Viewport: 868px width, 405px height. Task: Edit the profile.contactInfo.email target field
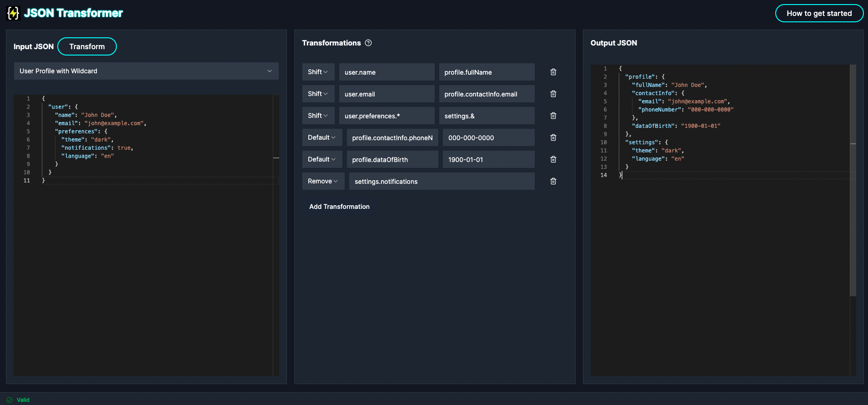[487, 94]
